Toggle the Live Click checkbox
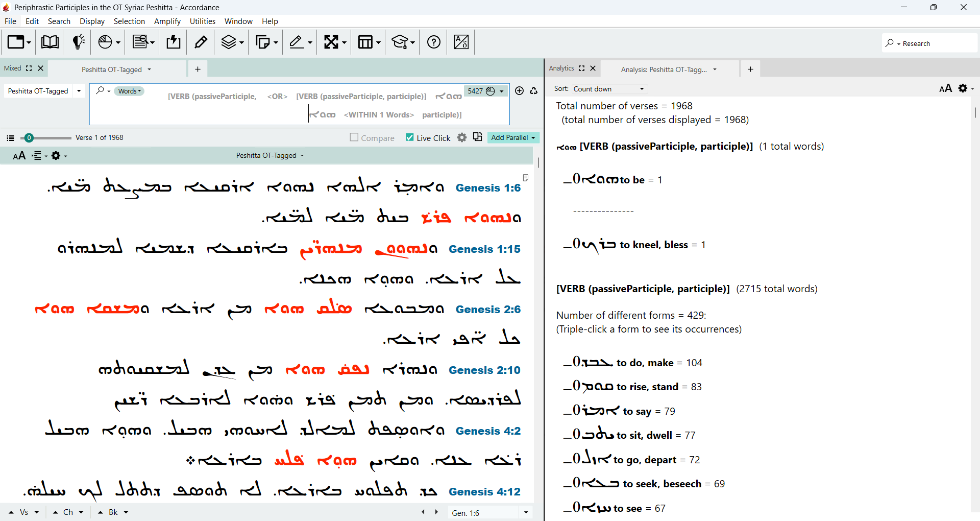Viewport: 980px width, 521px height. coord(409,137)
